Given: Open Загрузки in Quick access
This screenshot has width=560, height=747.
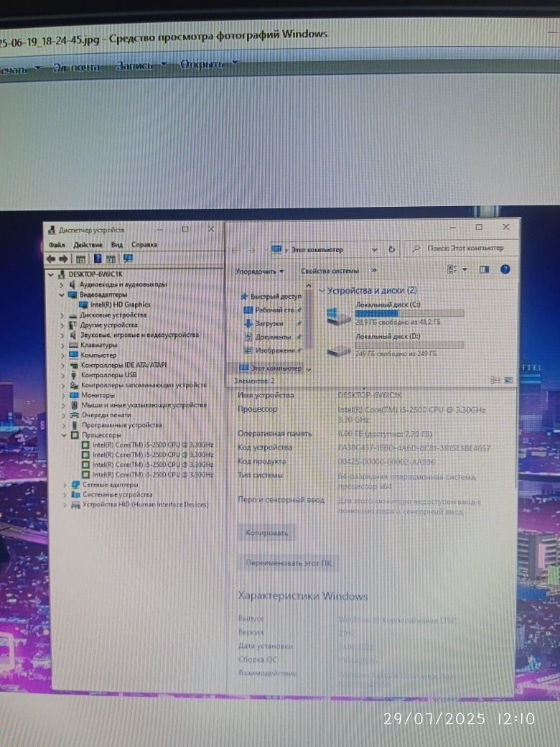Looking at the screenshot, I should (273, 323).
